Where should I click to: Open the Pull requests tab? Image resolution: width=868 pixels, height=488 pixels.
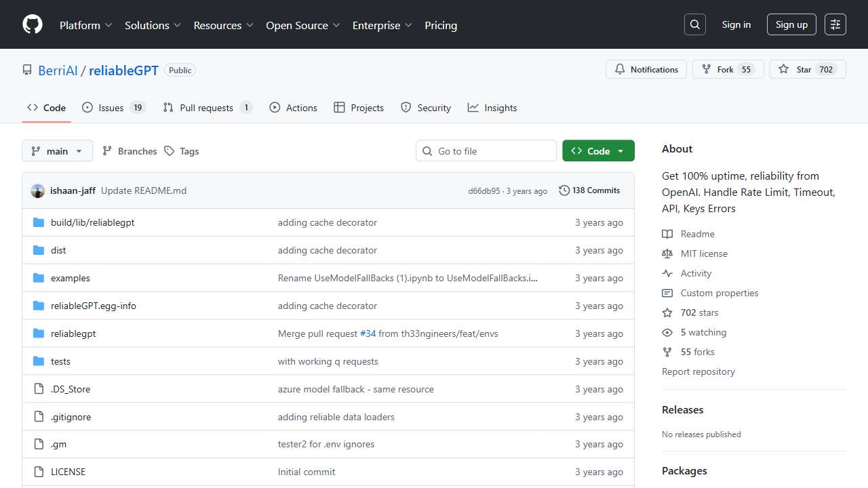pyautogui.click(x=207, y=108)
